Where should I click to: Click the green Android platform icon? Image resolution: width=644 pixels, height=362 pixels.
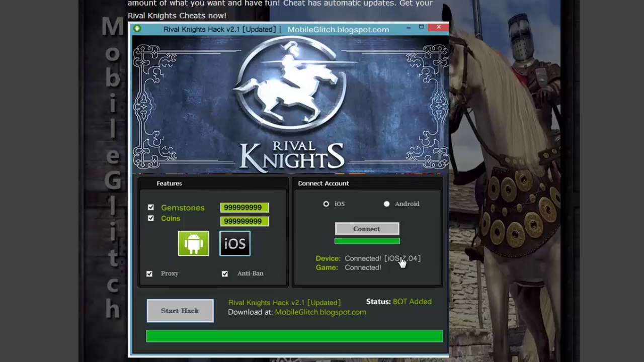[x=194, y=243]
